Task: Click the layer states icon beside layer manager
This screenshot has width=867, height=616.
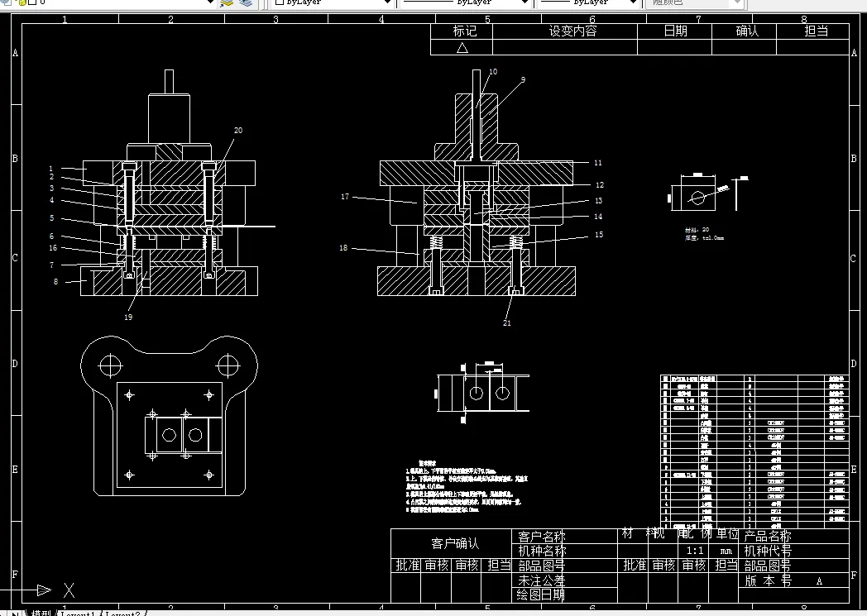Action: pos(246,2)
